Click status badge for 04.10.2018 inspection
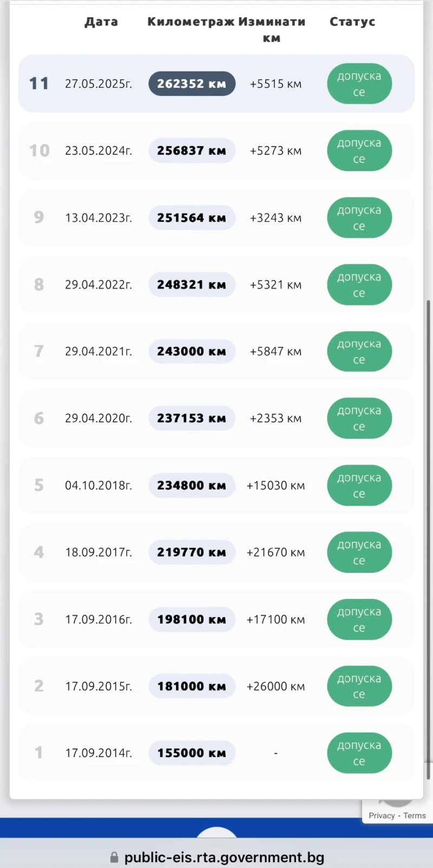 (x=359, y=485)
